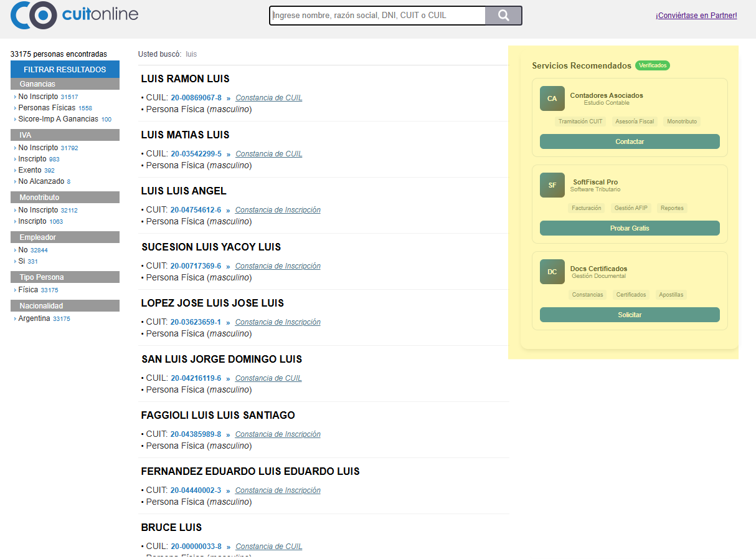Image resolution: width=756 pixels, height=559 pixels.
Task: Filter by Ganancias No Inscripto
Action: click(38, 97)
